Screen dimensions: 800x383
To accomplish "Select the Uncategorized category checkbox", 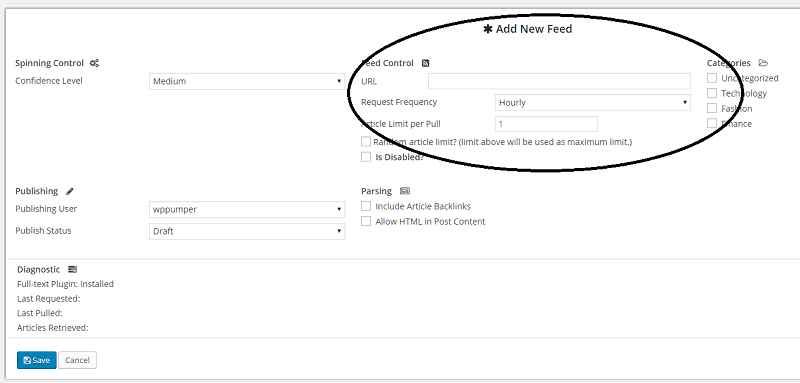I will (712, 78).
